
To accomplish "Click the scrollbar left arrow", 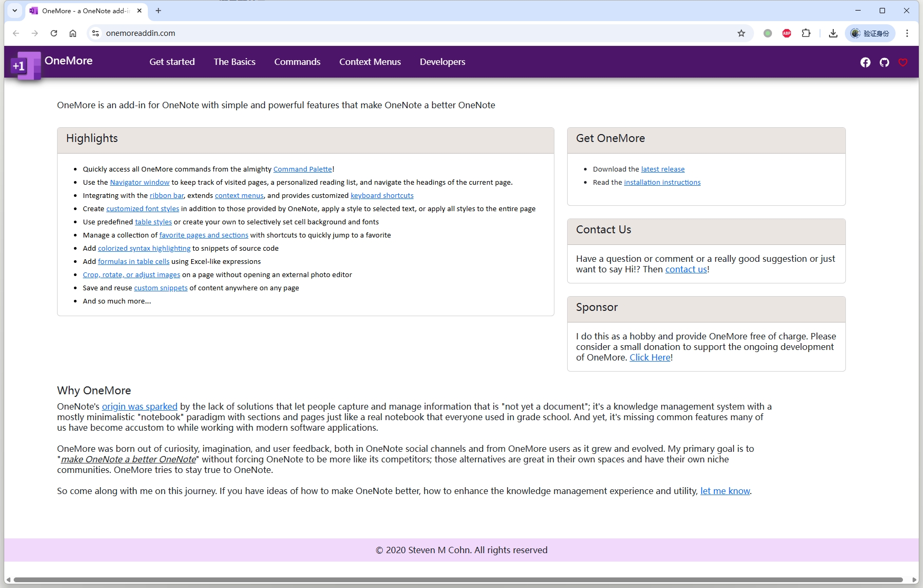I will [x=8, y=580].
